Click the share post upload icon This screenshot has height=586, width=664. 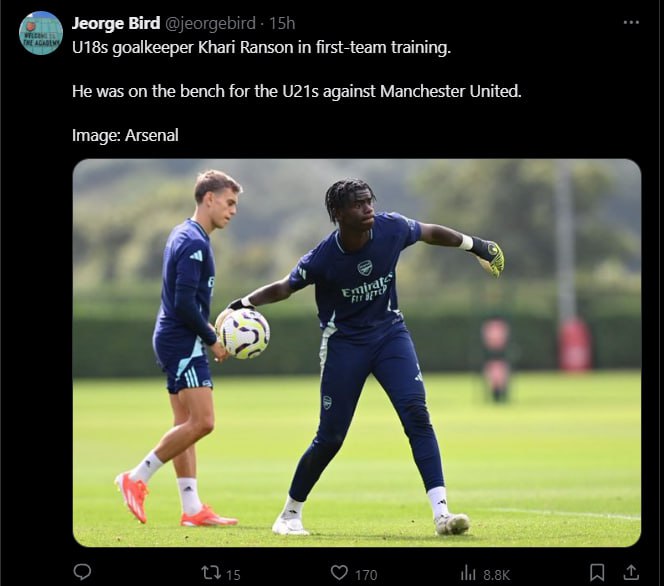[x=631, y=572]
